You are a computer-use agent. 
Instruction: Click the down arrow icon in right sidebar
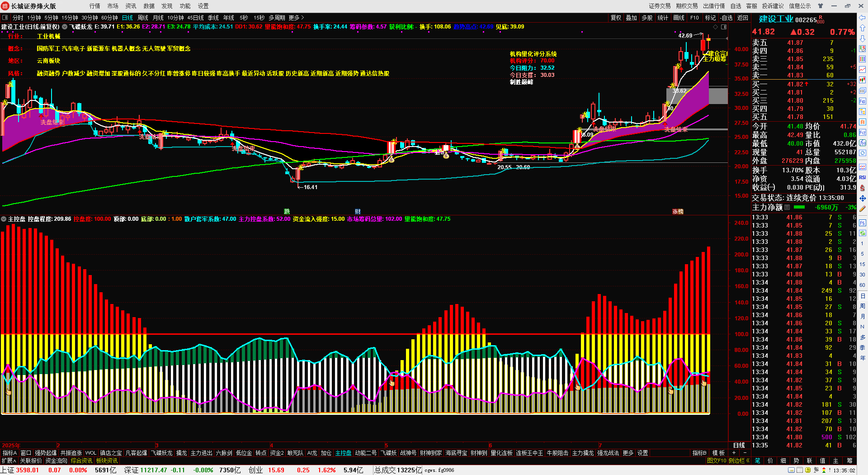(863, 38)
